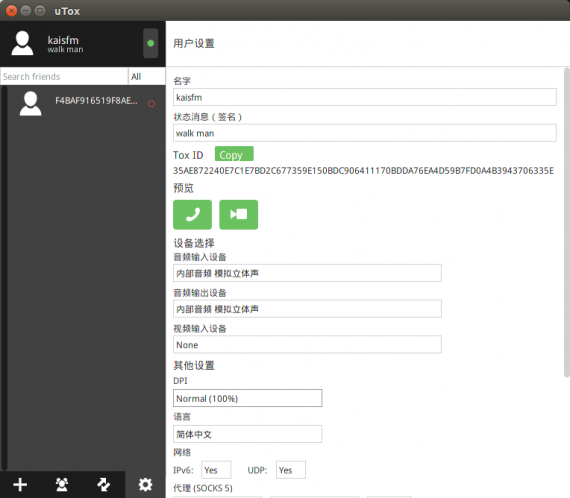Open the IPv6 Yes dropdown
The width and height of the screenshot is (570, 498).
point(216,470)
